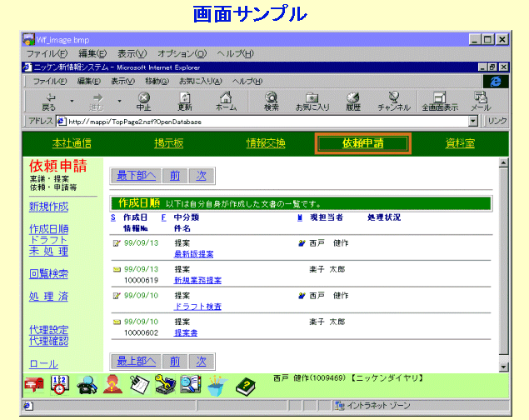This screenshot has width=529, height=420.
Task: Click the Stop (中止) toolbar icon
Action: [143, 101]
